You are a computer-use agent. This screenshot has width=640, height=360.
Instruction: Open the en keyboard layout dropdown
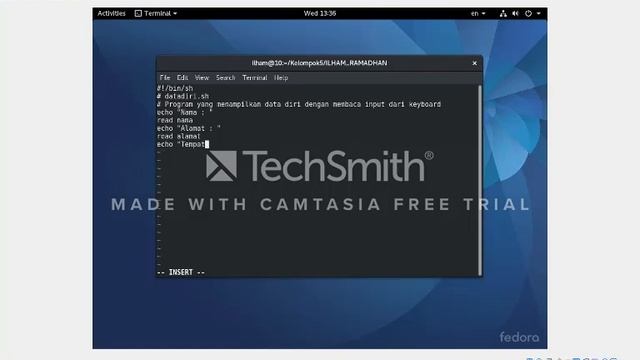(x=478, y=13)
